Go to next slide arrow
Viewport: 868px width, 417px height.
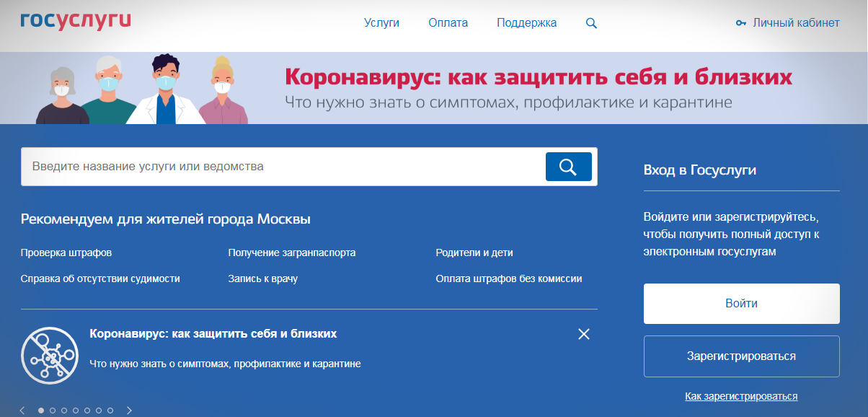point(129,411)
